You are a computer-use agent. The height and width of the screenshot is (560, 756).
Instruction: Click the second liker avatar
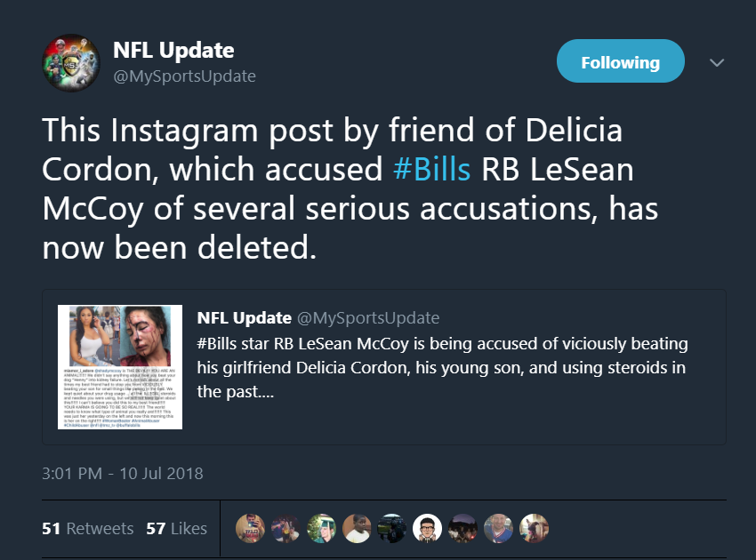point(286,528)
